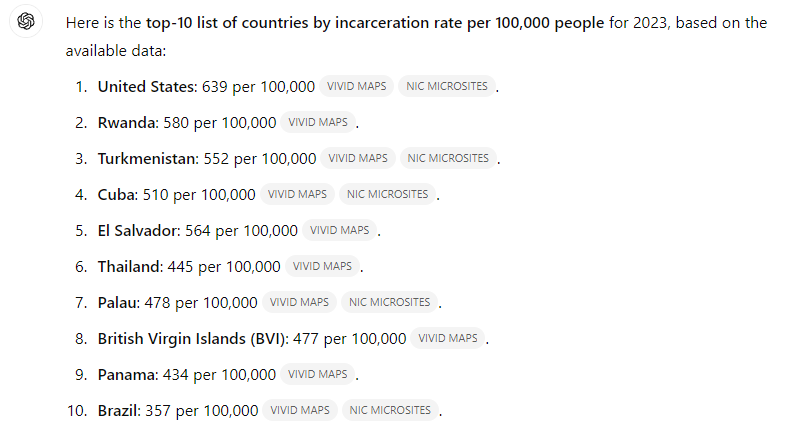This screenshot has height=431, width=787.
Task: Click the NIC MICROSITES chip beside Turkmenistan
Action: click(x=448, y=159)
